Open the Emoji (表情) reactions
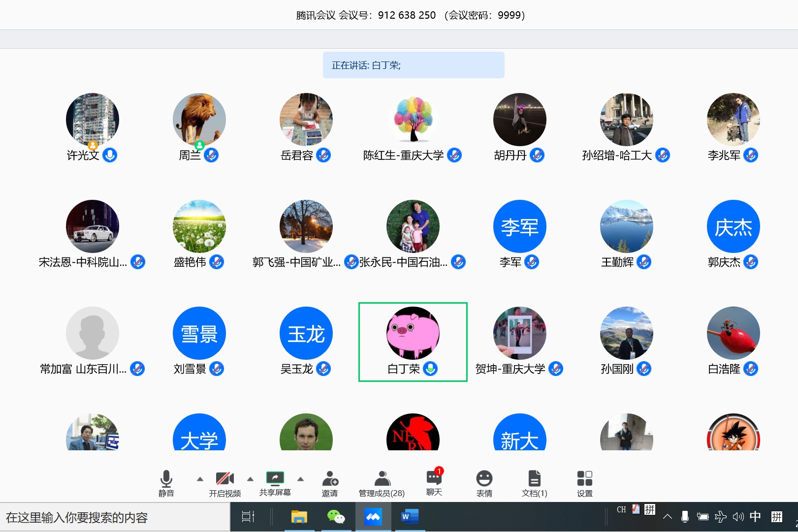Image resolution: width=798 pixels, height=532 pixels. 484,479
